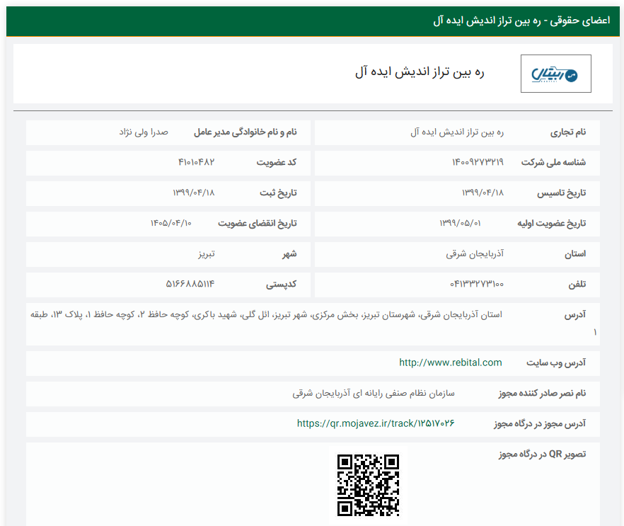Click phone number ۰۴۱۳۳۲۷۳۱۰۰

477,284
